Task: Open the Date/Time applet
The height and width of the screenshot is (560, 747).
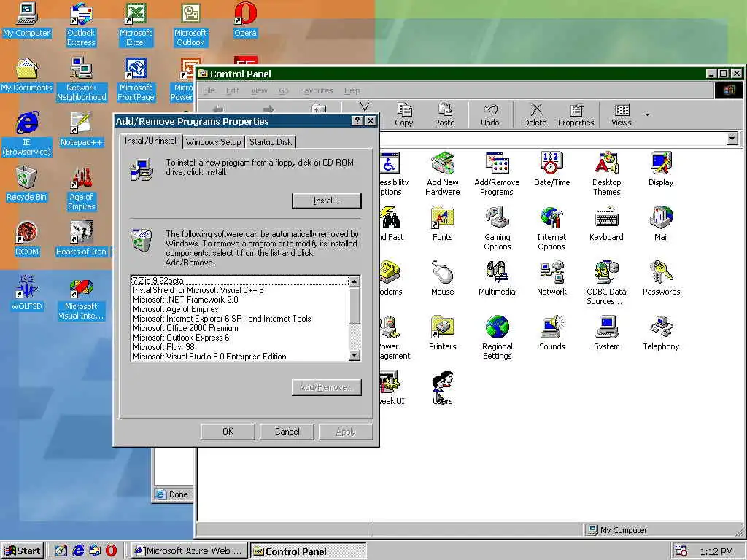Action: coord(551,168)
